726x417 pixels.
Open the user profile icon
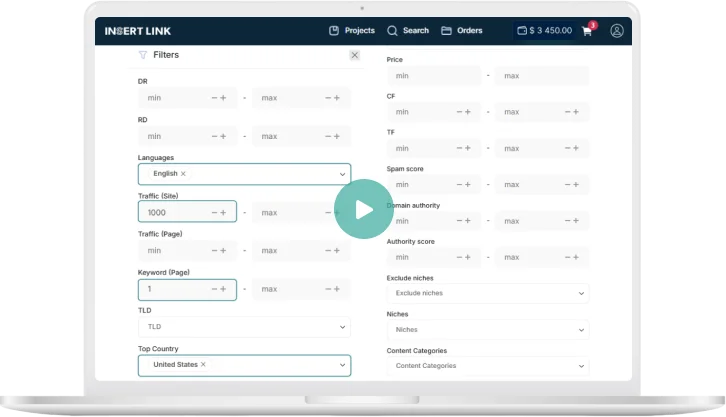pos(617,31)
